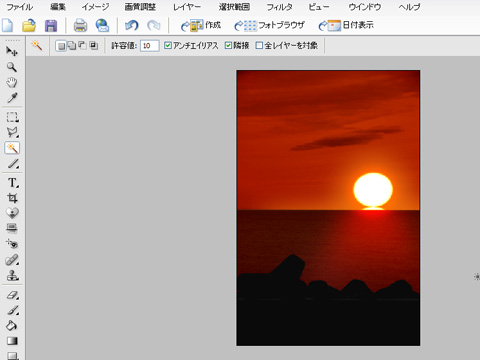
Task: Set add to selection mode
Action: pos(72,46)
